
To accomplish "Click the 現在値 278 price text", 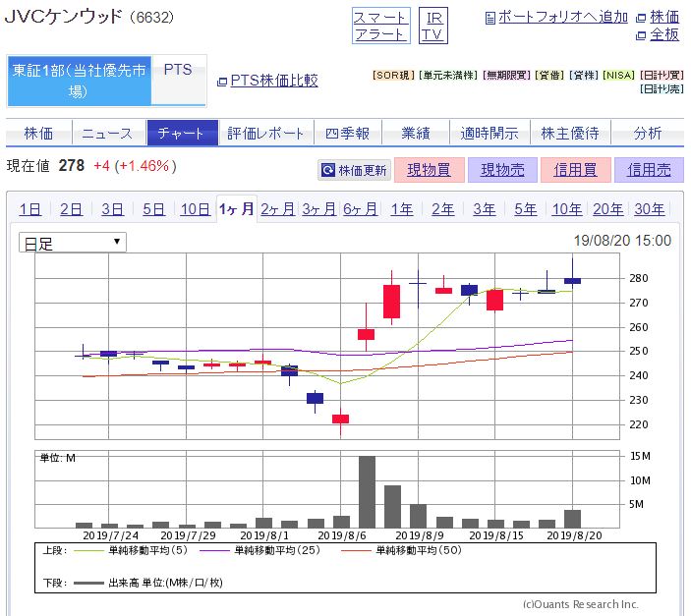I will tap(46, 166).
